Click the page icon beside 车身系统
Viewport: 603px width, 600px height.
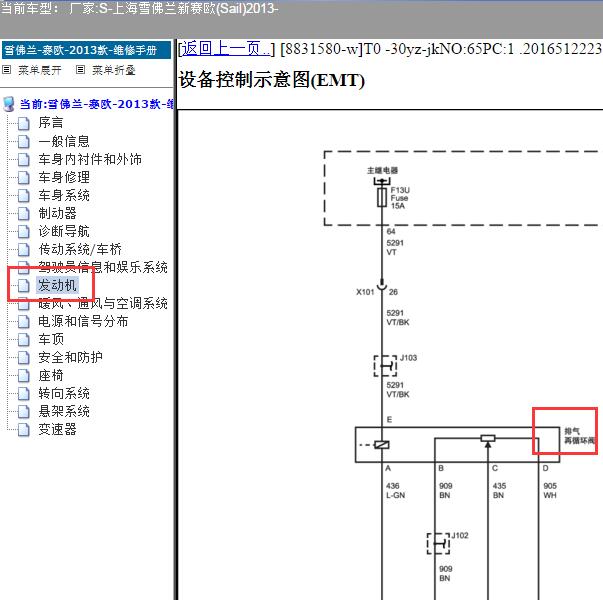coord(23,196)
